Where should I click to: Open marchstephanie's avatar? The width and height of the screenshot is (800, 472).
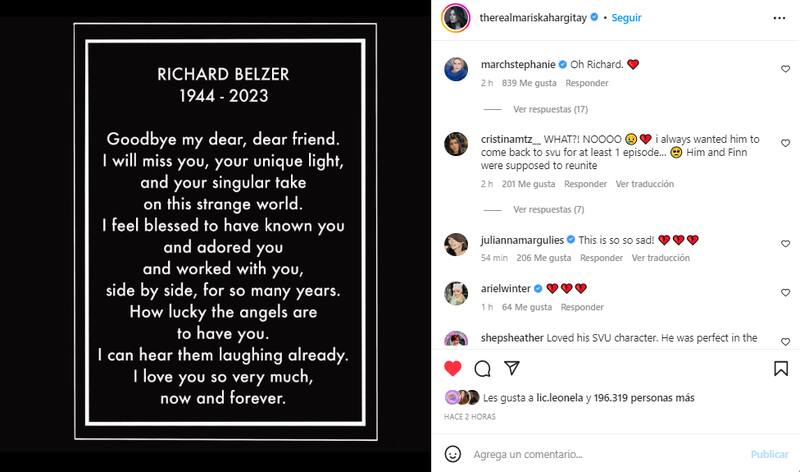pyautogui.click(x=456, y=69)
